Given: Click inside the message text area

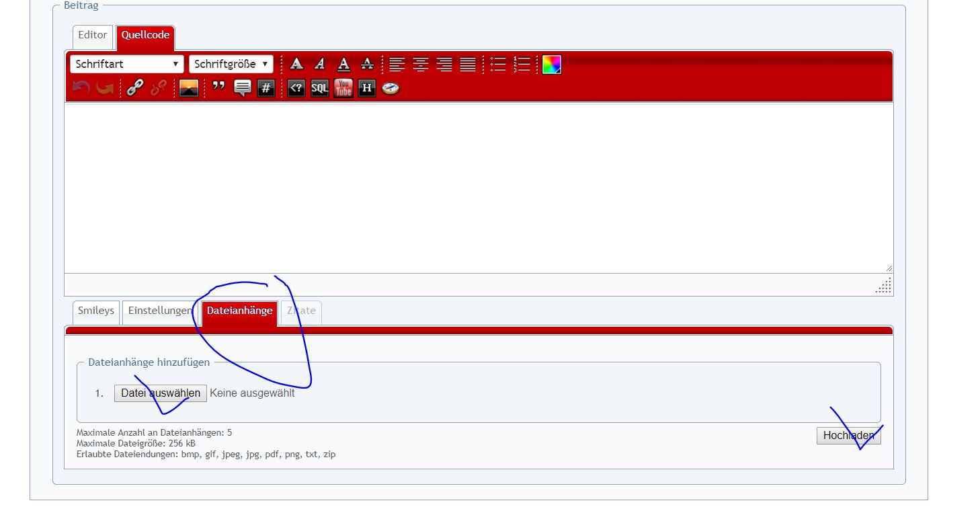Looking at the screenshot, I should (x=479, y=188).
